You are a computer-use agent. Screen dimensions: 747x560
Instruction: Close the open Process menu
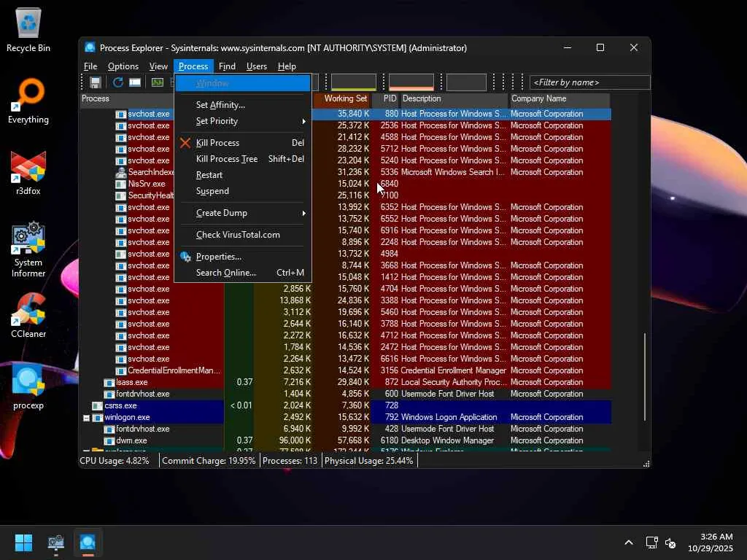pos(193,66)
